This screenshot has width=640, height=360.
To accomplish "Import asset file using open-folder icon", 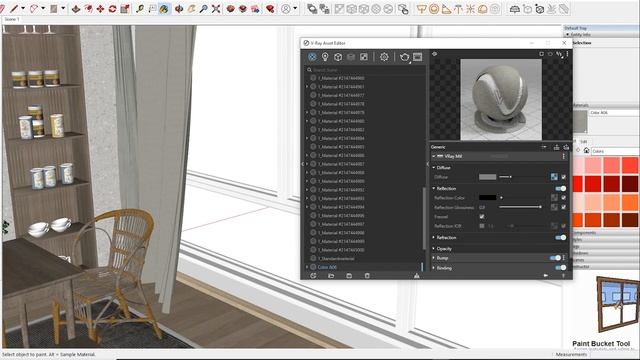I will point(331,276).
